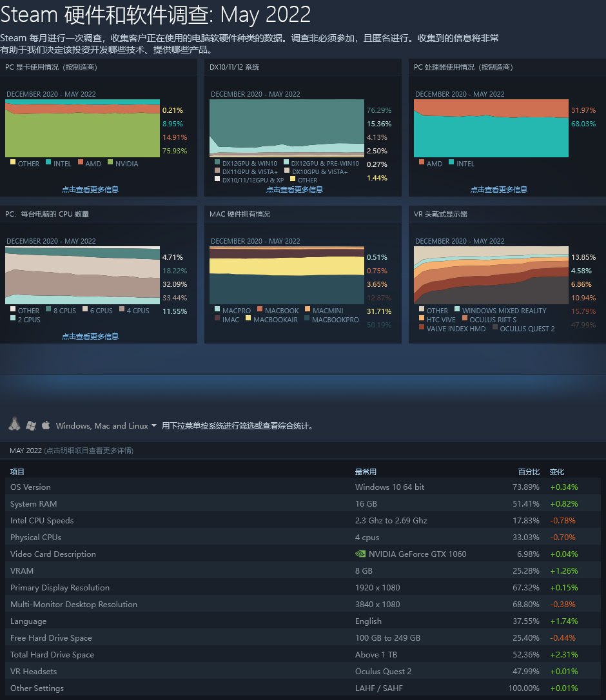This screenshot has height=700, width=606.
Task: Open more info link under PC 处理器使用情况 chart
Action: [499, 190]
